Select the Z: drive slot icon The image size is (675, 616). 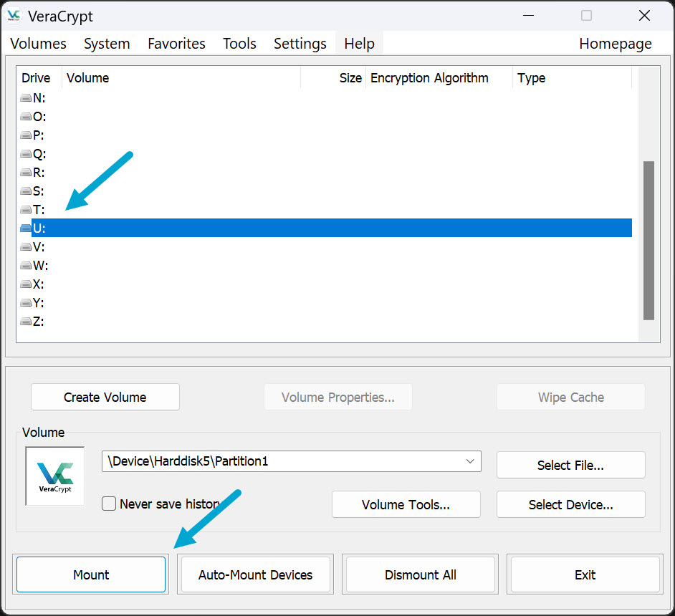click(26, 322)
